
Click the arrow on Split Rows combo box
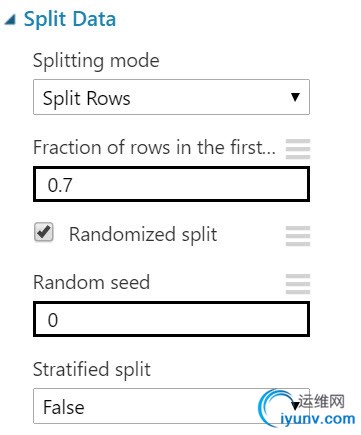pos(295,97)
